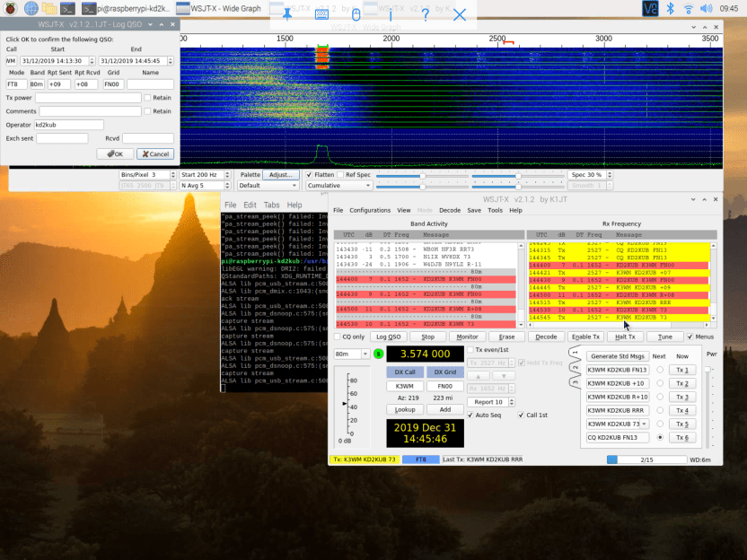Click the green band status indicator
The height and width of the screenshot is (560, 747).
378,354
